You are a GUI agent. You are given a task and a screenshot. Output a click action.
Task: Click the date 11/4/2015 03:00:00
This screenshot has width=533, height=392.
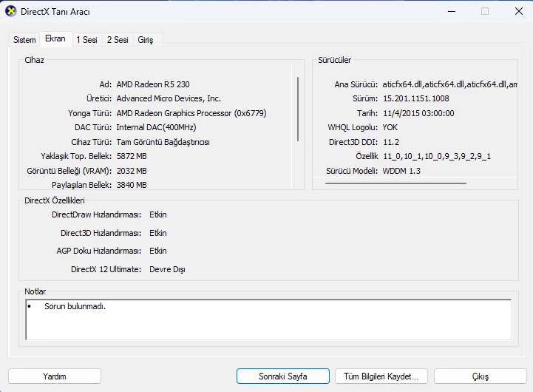point(418,113)
